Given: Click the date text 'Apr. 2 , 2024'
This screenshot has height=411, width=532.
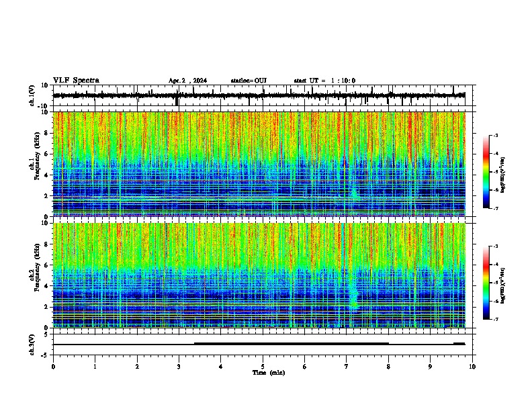Looking at the screenshot, I should pyautogui.click(x=187, y=81).
